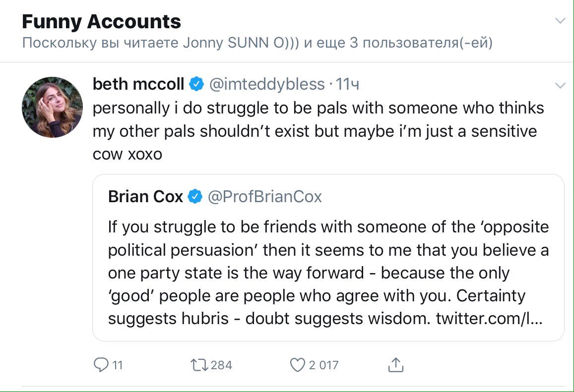Like the tweet with the heart icon
Viewport: 574px width, 392px height.
point(297,365)
